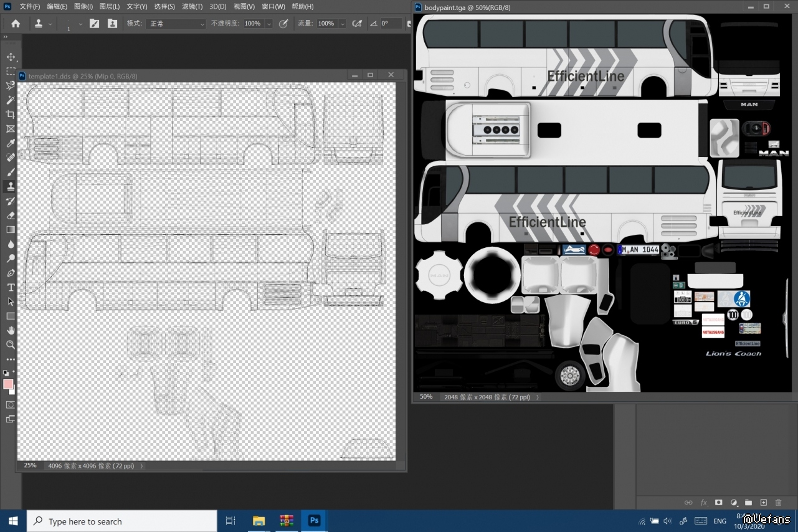Image resolution: width=798 pixels, height=532 pixels.
Task: Pick the Eyedropper tool
Action: coord(11,143)
